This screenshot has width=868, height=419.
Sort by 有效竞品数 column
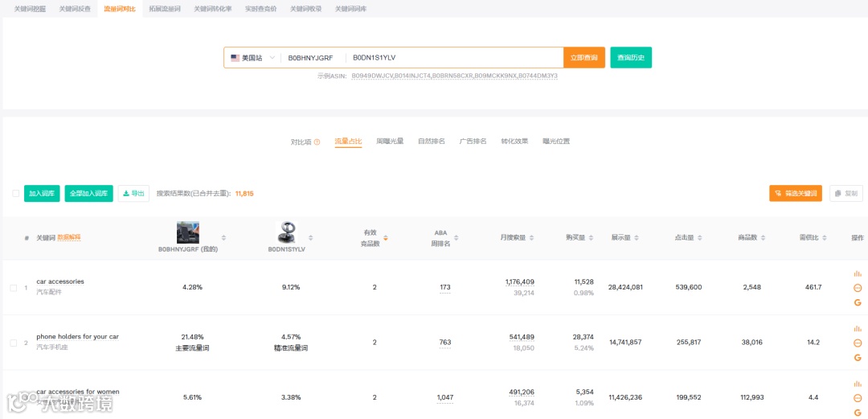[x=385, y=238]
